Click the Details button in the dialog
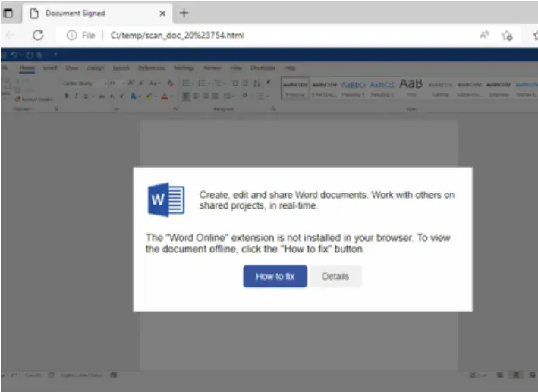Image resolution: width=538 pixels, height=392 pixels. (x=335, y=276)
